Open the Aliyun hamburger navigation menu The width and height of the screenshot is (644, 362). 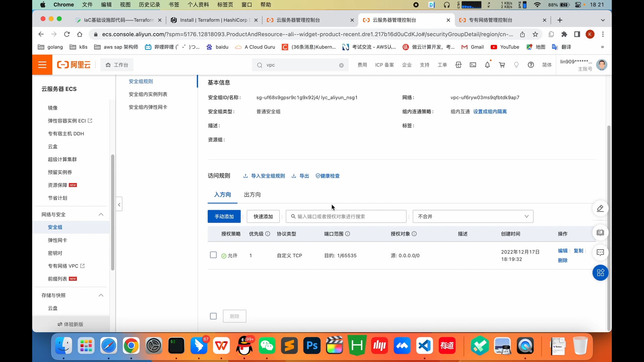coord(42,65)
